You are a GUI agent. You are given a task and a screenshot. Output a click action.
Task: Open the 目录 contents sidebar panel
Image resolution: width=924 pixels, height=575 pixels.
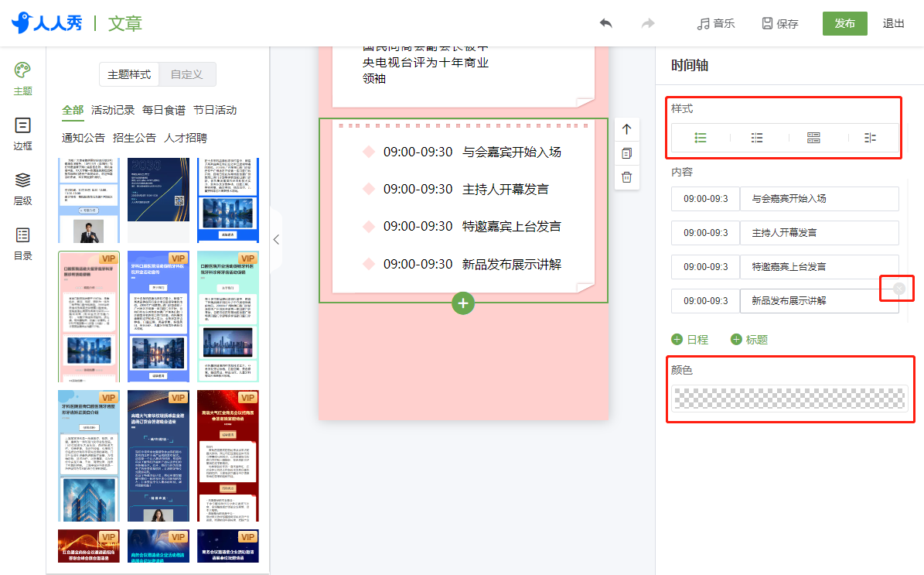point(22,244)
